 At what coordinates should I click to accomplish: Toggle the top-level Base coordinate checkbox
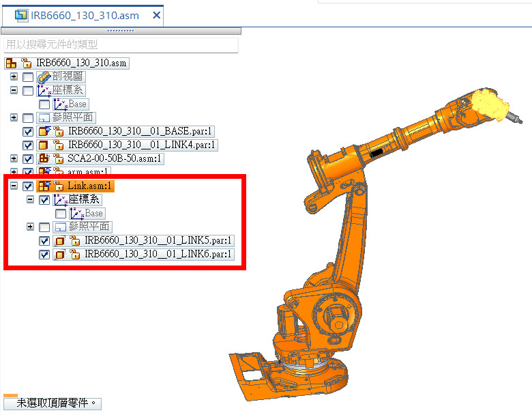(x=44, y=104)
